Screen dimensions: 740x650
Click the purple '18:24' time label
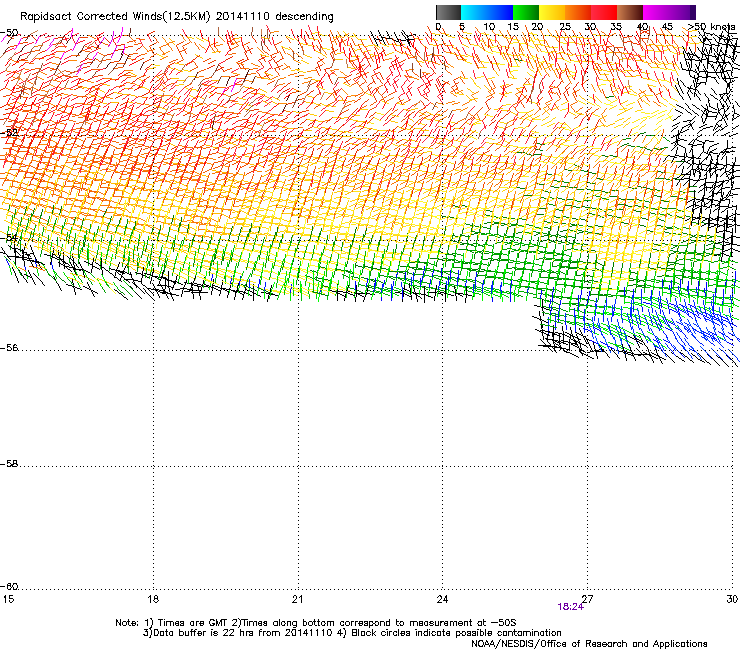571,607
